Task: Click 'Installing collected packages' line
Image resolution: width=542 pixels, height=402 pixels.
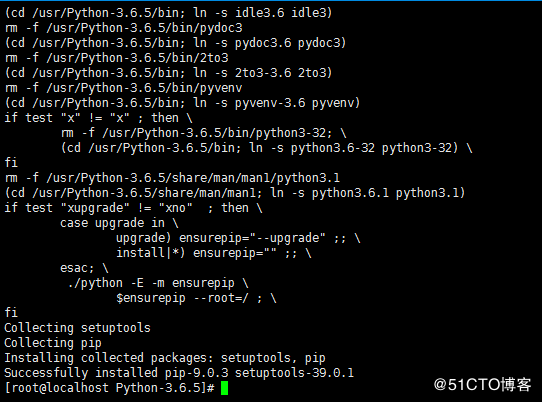Action: pyautogui.click(x=165, y=358)
